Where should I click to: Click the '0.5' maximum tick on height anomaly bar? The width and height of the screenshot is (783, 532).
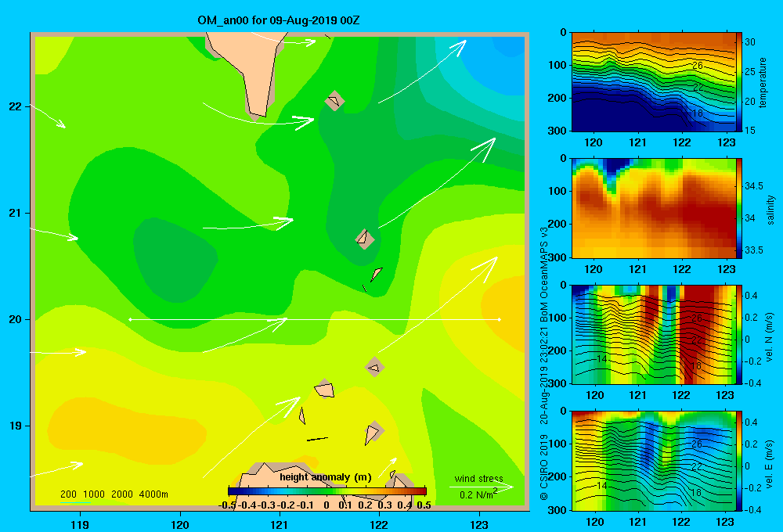[x=424, y=505]
